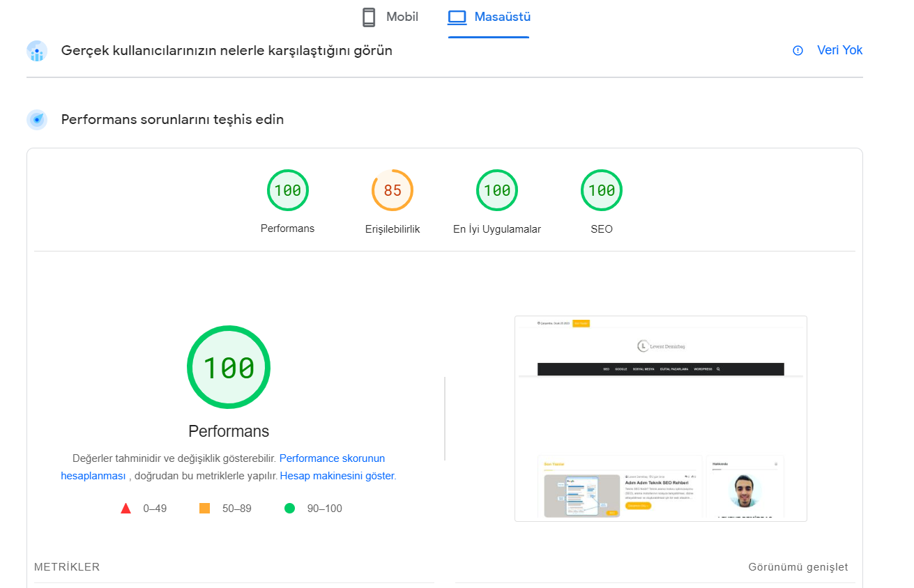Viewport: 914px width, 588px height.
Task: Click the Performans sorunlarını teşhis edin heading
Action: [x=172, y=120]
